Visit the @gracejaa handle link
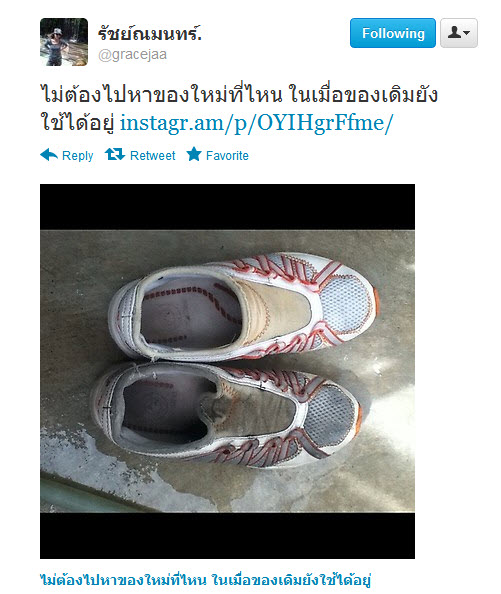The image size is (501, 594). [x=133, y=55]
